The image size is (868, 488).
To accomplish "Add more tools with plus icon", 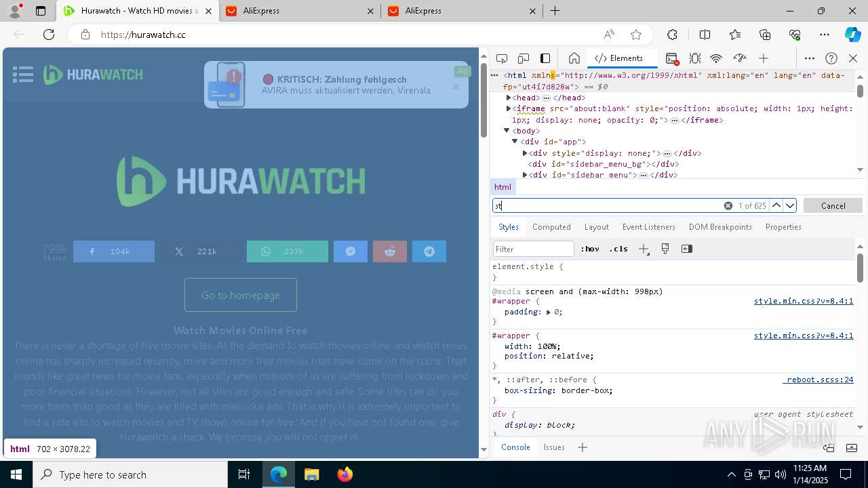I will click(764, 58).
